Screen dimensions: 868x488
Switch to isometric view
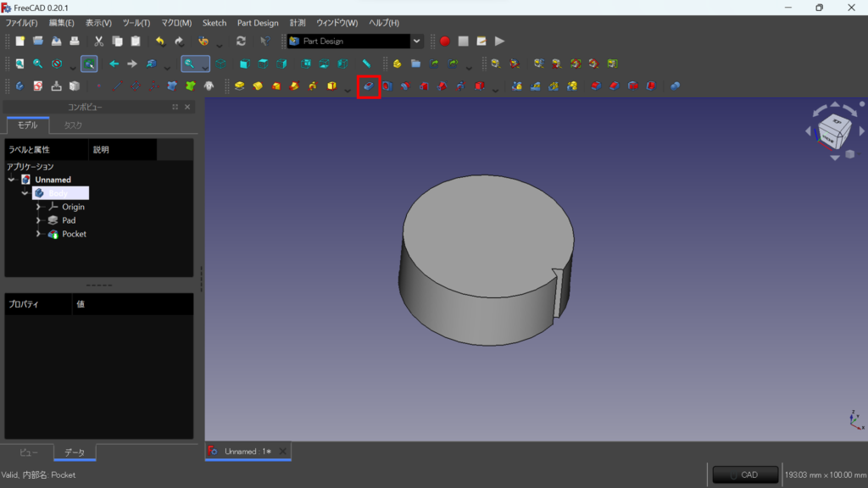click(221, 64)
